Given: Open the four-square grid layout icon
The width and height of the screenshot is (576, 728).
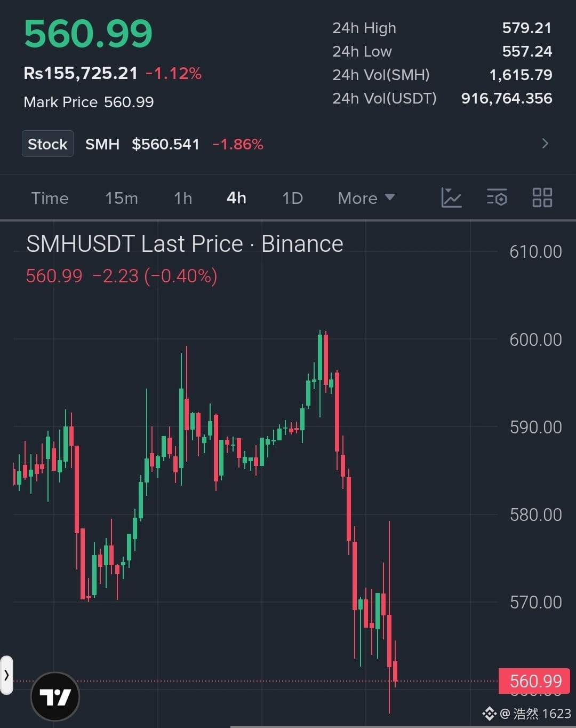Looking at the screenshot, I should (542, 198).
